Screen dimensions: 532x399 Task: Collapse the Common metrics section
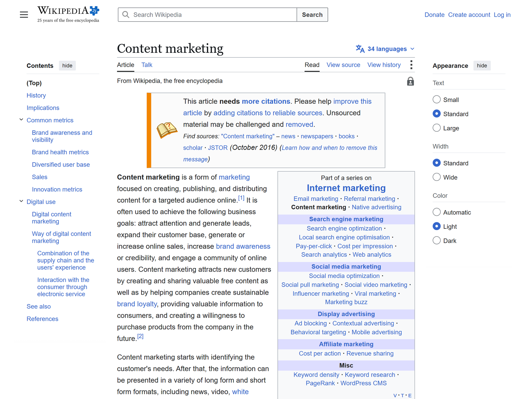(x=21, y=120)
